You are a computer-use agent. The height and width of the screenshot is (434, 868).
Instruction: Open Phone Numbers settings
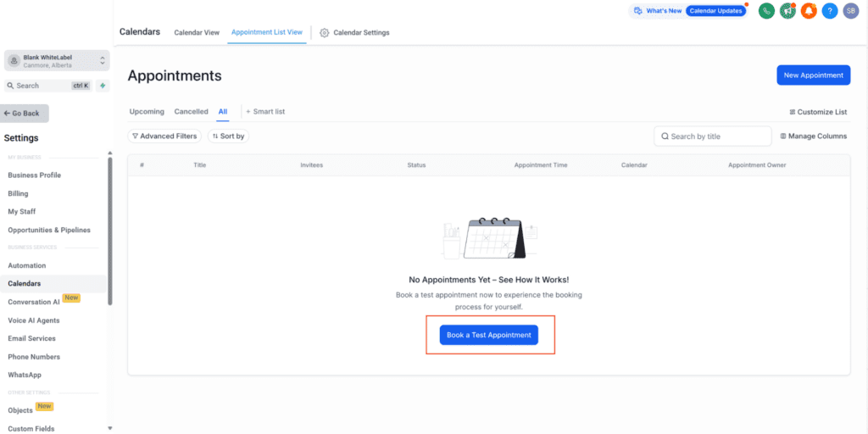click(x=34, y=357)
